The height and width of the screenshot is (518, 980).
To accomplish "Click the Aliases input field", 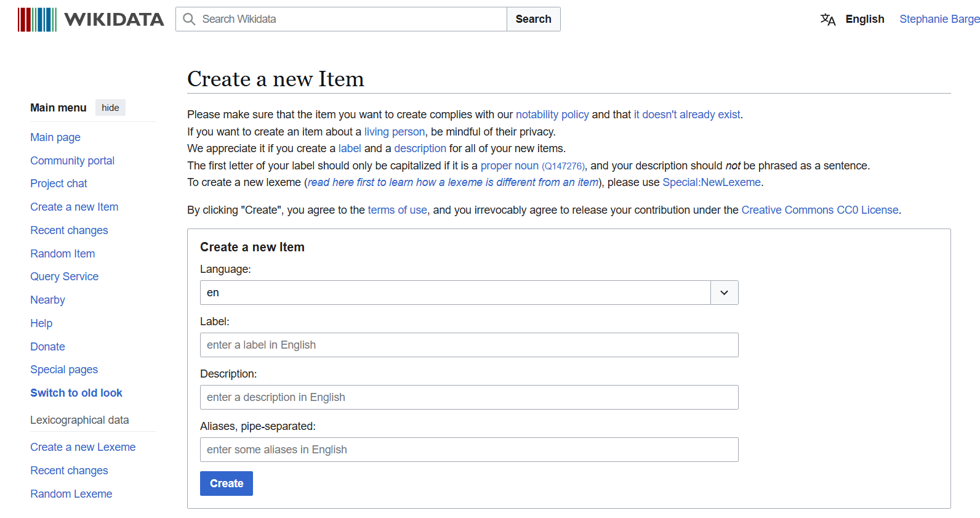I will tap(468, 450).
